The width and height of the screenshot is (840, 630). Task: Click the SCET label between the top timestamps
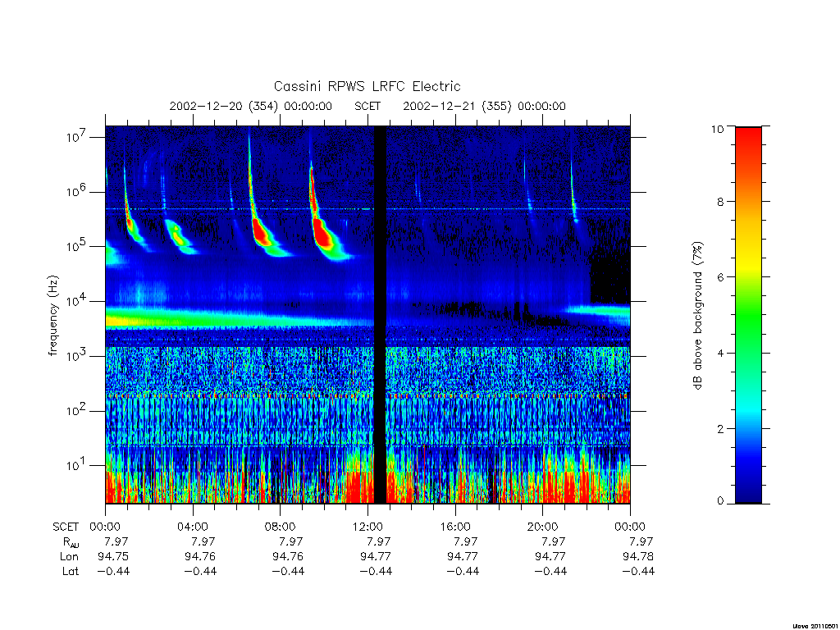click(367, 106)
